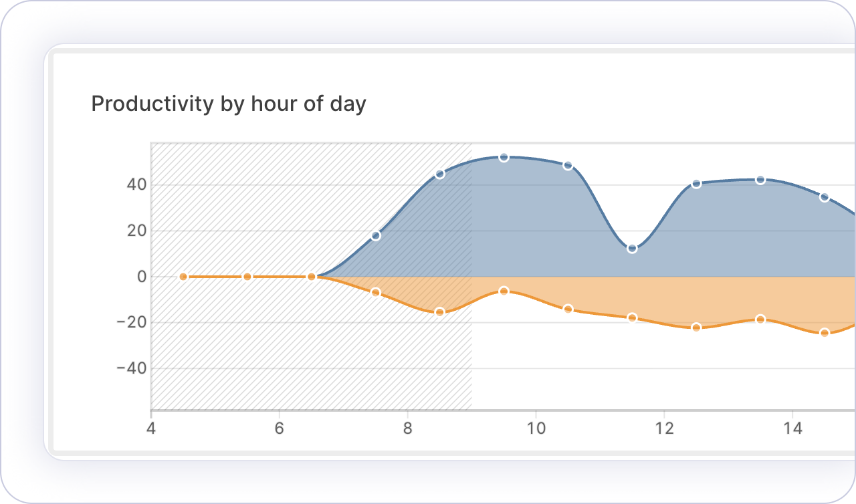This screenshot has height=504, width=856.
Task: Click the orange data point at hour 10.5
Action: click(x=568, y=309)
